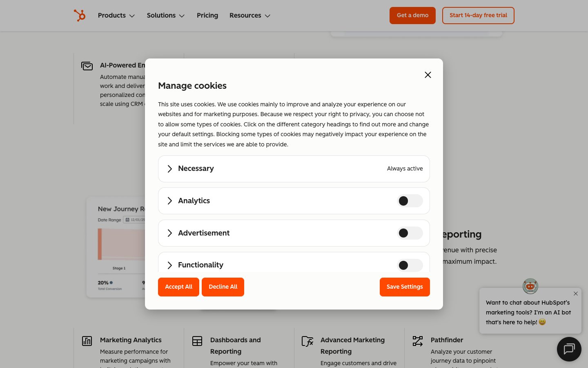Open the Products navigation menu

(x=116, y=16)
